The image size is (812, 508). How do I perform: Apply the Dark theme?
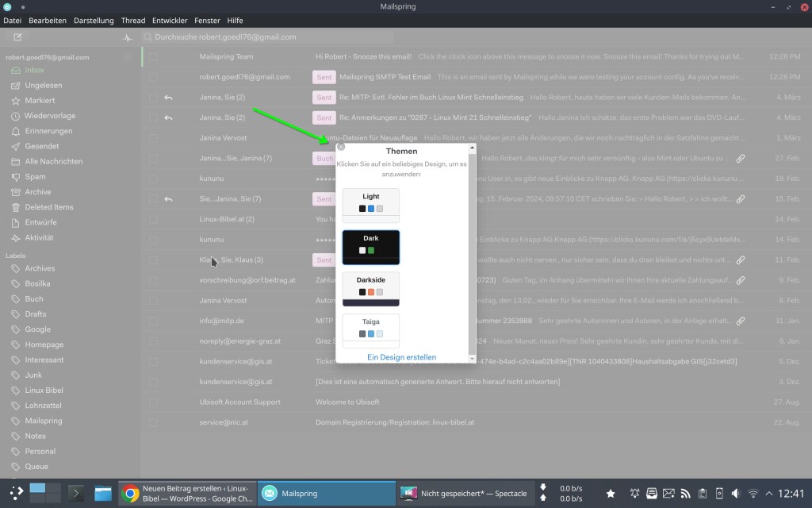[371, 248]
